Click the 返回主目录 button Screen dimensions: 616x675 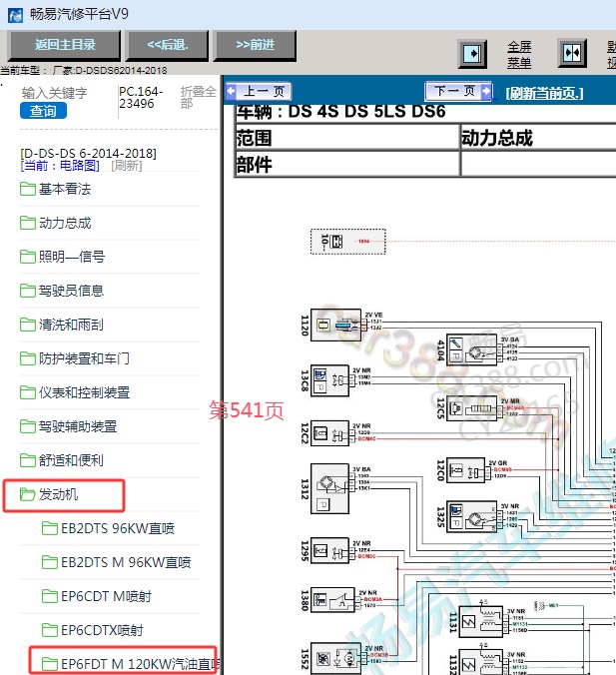click(x=65, y=45)
